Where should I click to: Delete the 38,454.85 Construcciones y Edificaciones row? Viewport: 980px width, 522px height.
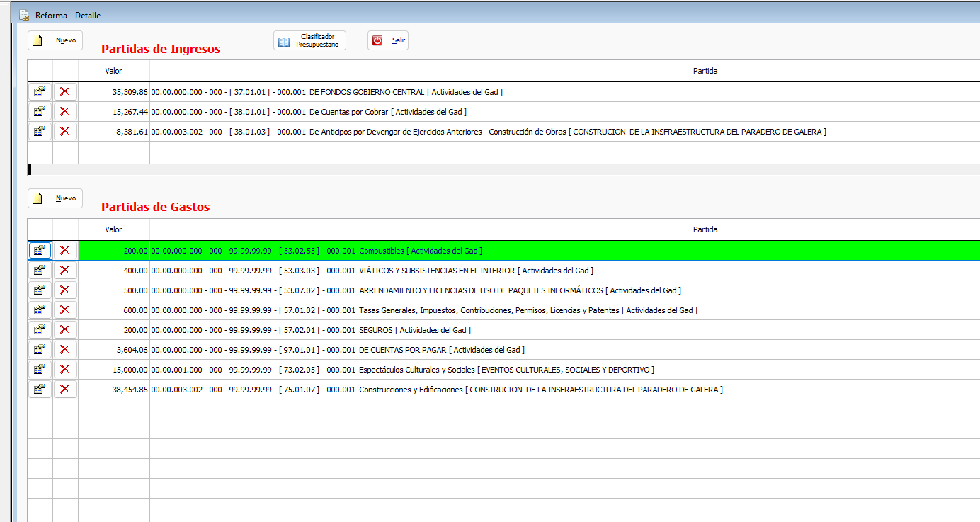65,390
